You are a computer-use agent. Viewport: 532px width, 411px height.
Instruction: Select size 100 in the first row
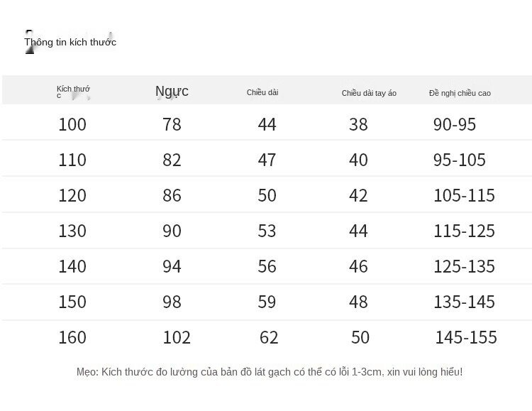[x=72, y=125]
